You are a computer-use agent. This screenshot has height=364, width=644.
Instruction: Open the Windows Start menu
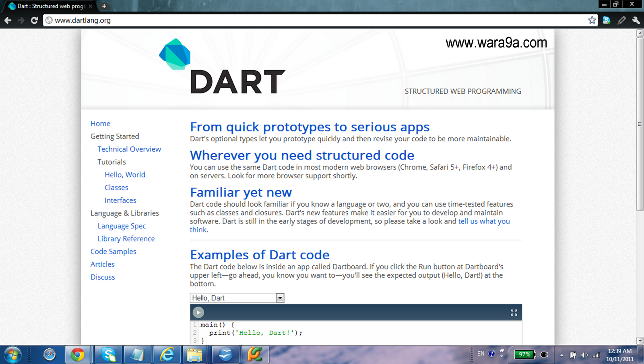pos(13,355)
